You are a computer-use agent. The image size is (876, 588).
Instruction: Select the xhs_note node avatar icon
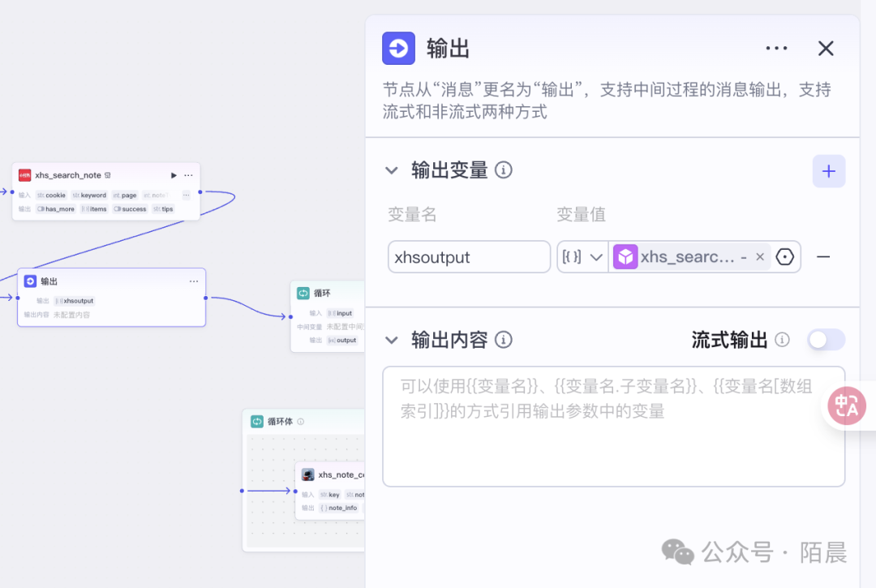[308, 474]
